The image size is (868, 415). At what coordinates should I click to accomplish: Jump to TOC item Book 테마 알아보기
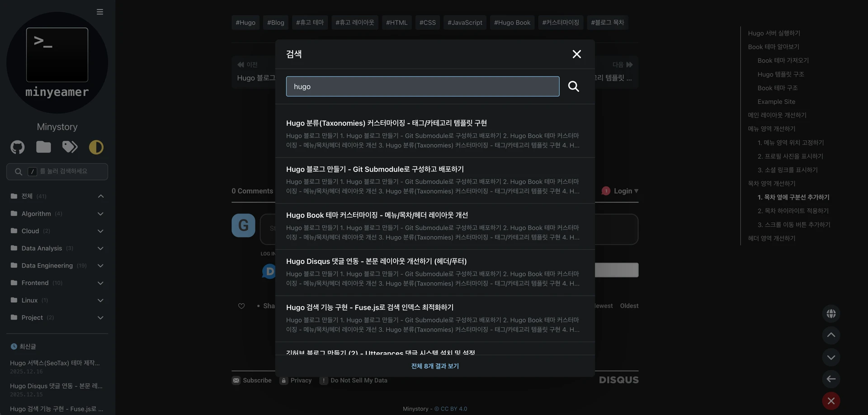[774, 47]
